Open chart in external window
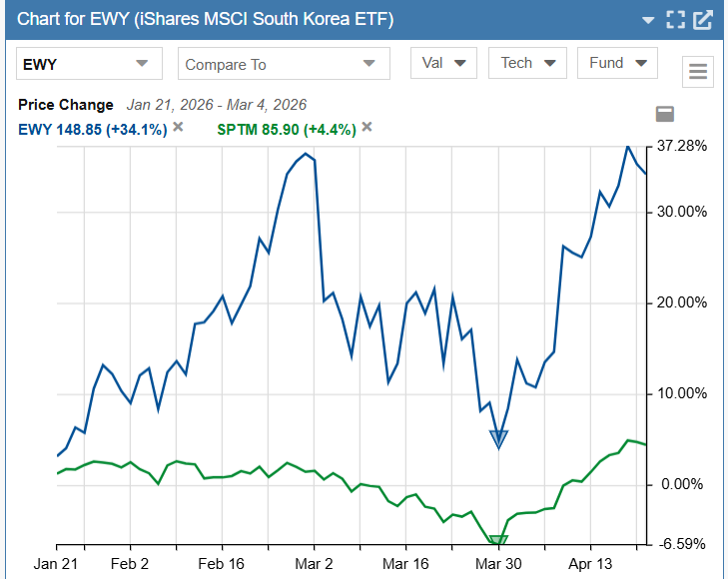 (x=703, y=20)
